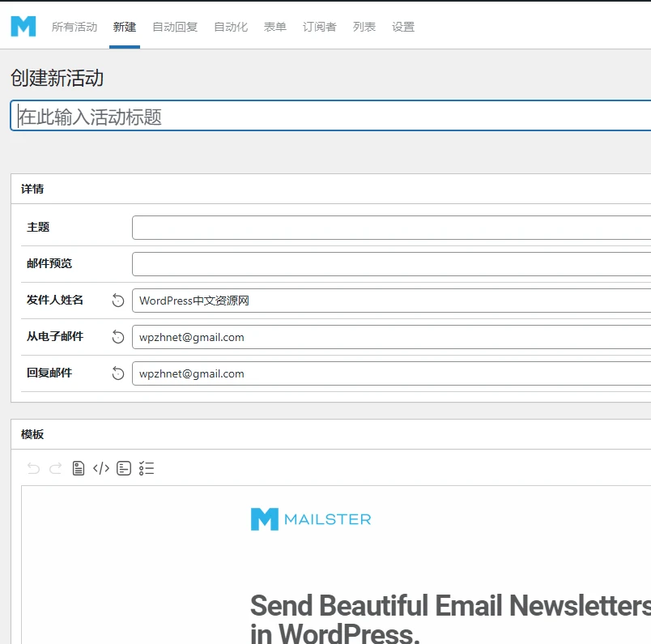Click the 邮件预览 input field
651x644 pixels.
tap(389, 263)
